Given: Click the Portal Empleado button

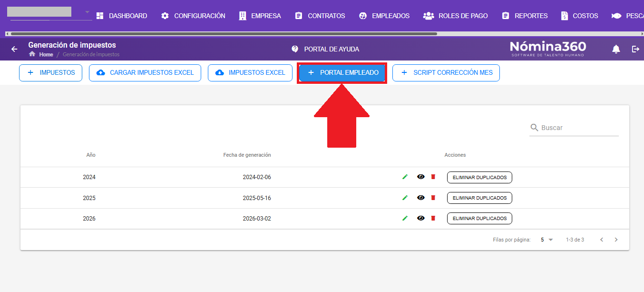Looking at the screenshot, I should pos(342,73).
